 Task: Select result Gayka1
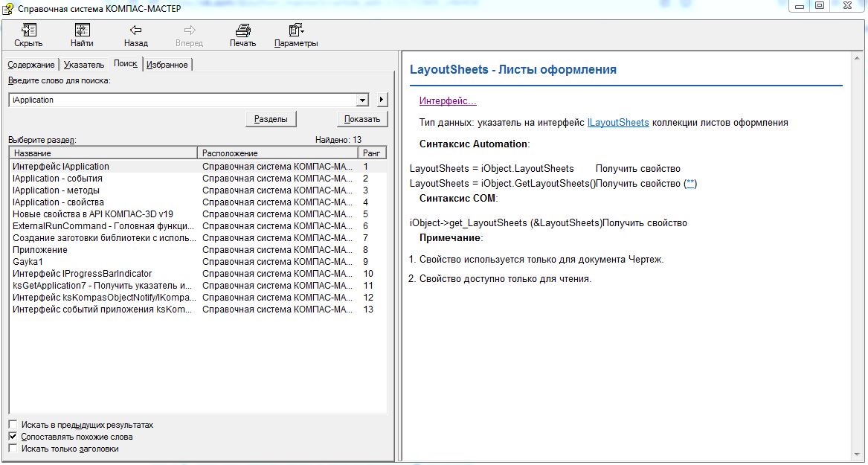(198, 262)
